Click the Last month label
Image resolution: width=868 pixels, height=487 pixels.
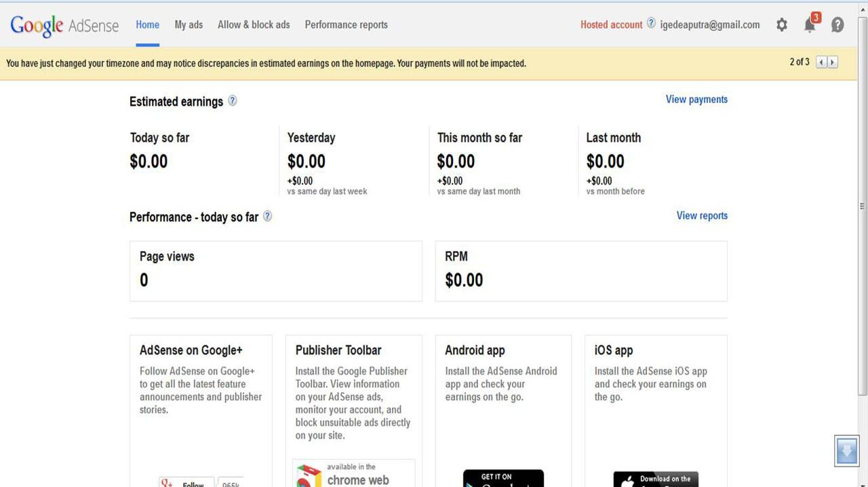[x=614, y=138]
